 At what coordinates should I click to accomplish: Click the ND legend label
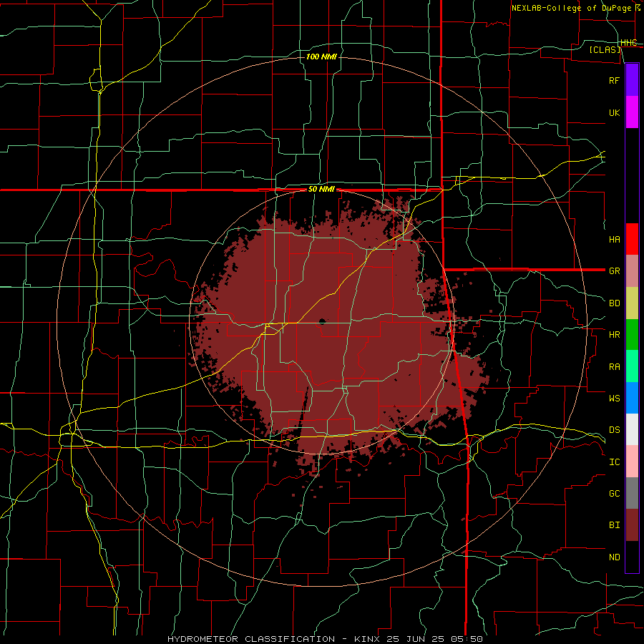pyautogui.click(x=614, y=557)
